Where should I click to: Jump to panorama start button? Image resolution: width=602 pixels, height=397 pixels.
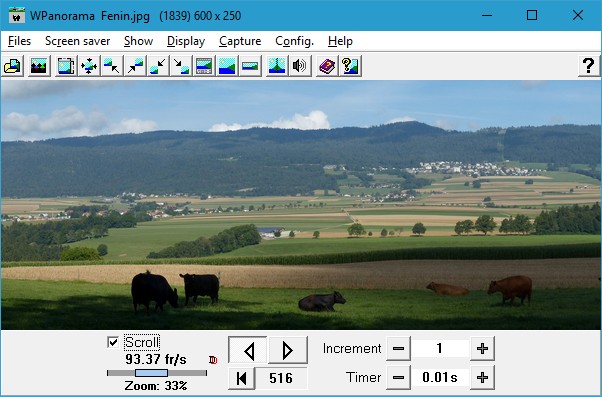click(241, 378)
